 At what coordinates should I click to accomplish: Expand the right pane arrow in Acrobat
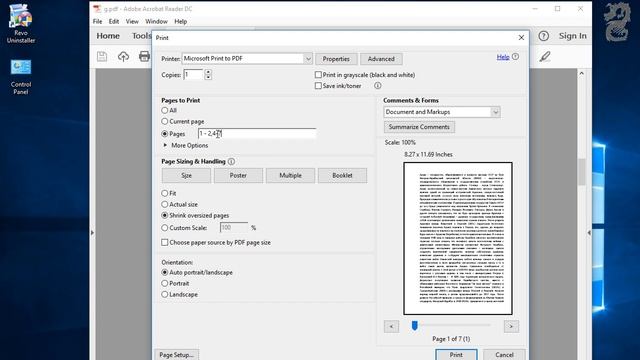pos(589,233)
